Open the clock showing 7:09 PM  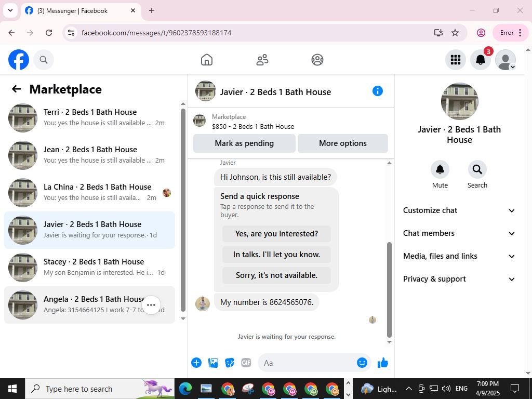(x=487, y=389)
